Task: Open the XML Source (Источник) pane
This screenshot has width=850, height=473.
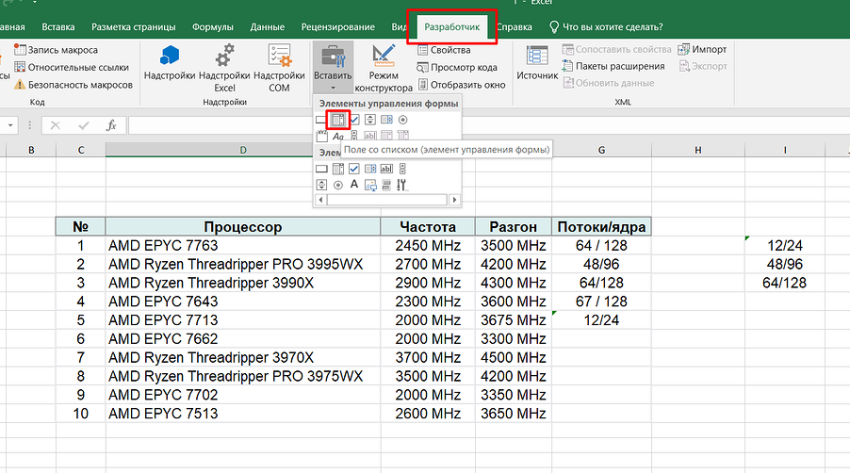Action: 537,57
